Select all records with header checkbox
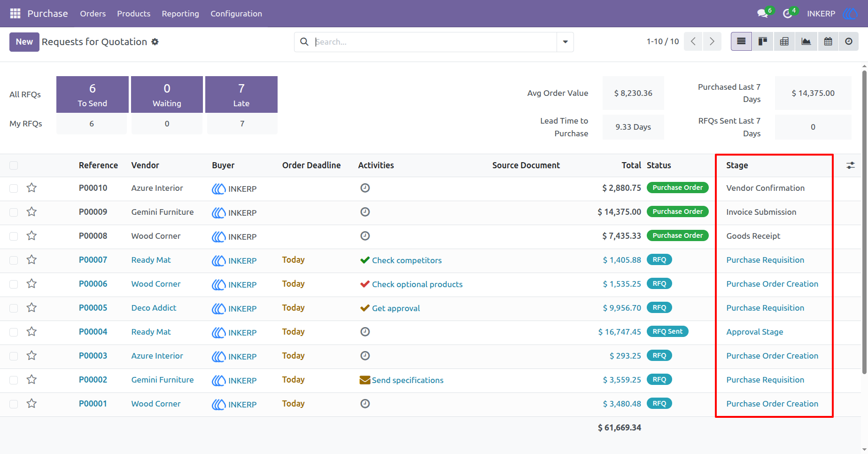Image resolution: width=868 pixels, height=454 pixels. click(x=14, y=165)
